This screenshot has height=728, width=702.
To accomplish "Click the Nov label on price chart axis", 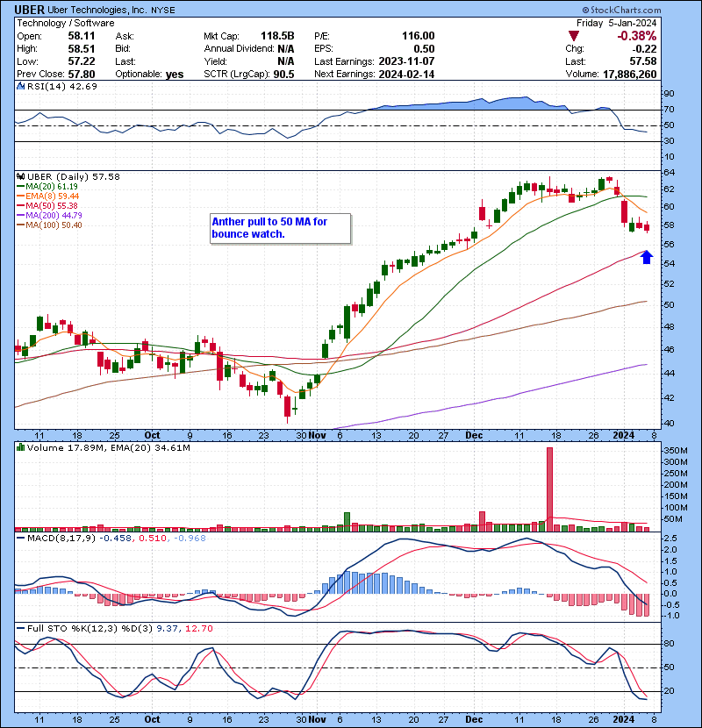I will coord(318,436).
